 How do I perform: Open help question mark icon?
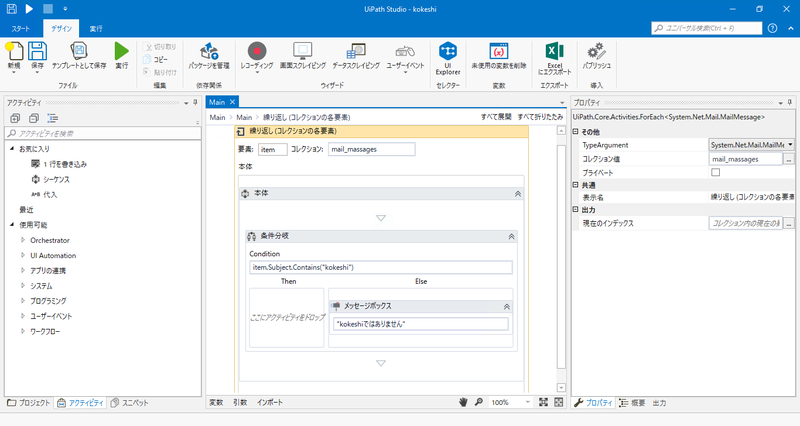point(772,28)
